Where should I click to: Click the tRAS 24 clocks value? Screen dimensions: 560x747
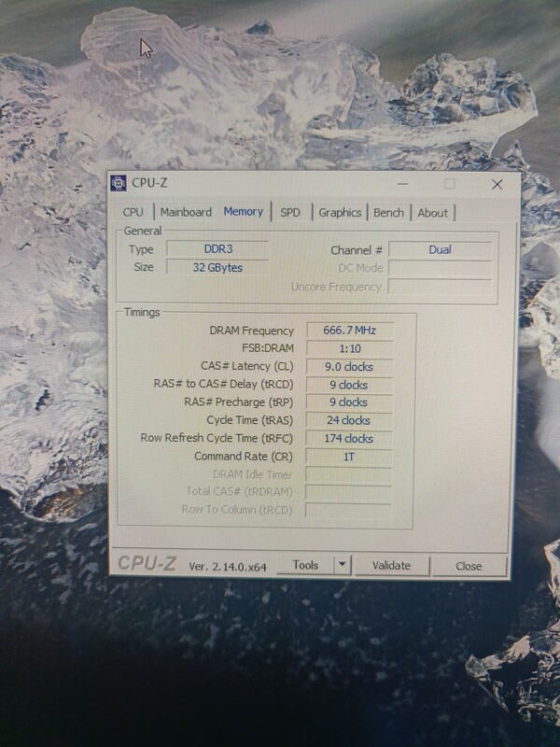coord(348,420)
